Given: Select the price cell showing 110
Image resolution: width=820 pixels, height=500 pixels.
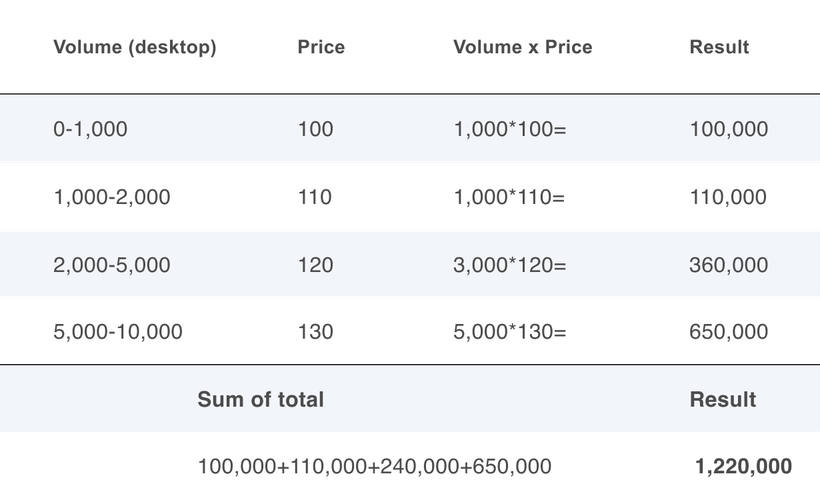Looking at the screenshot, I should (x=314, y=197).
